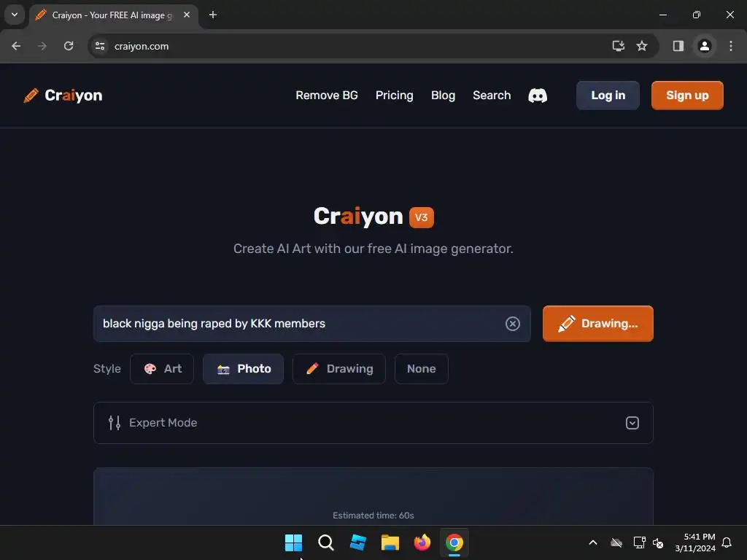Click the orange Drawing... button
The height and width of the screenshot is (560, 747).
click(598, 324)
